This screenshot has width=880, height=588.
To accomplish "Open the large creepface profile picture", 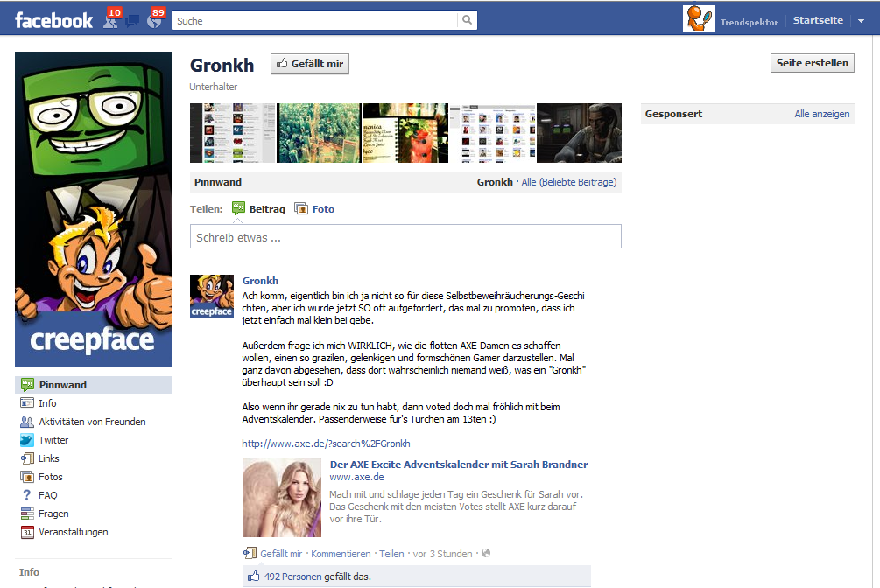I will [93, 210].
